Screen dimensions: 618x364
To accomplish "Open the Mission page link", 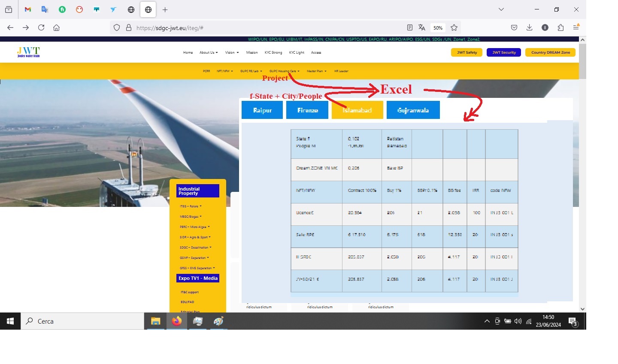I will pos(252,52).
